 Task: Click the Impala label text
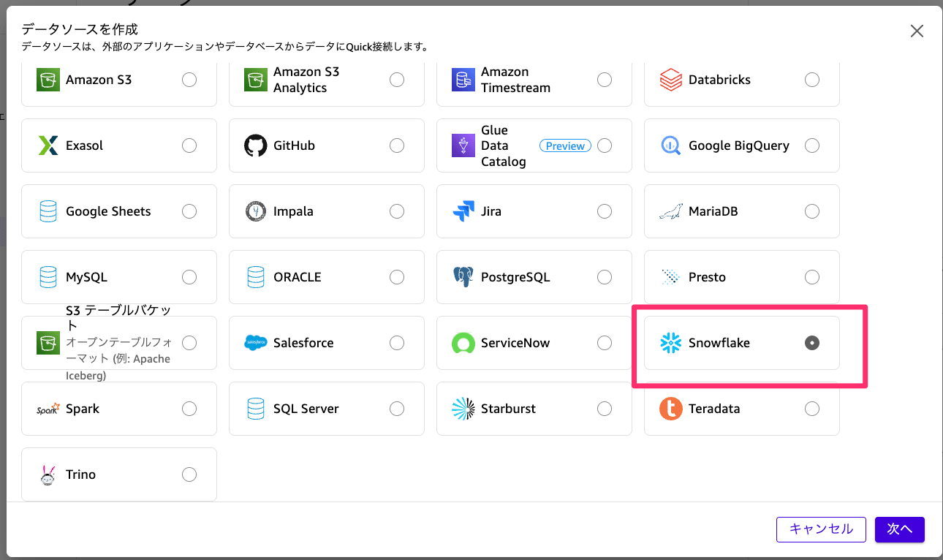(293, 211)
